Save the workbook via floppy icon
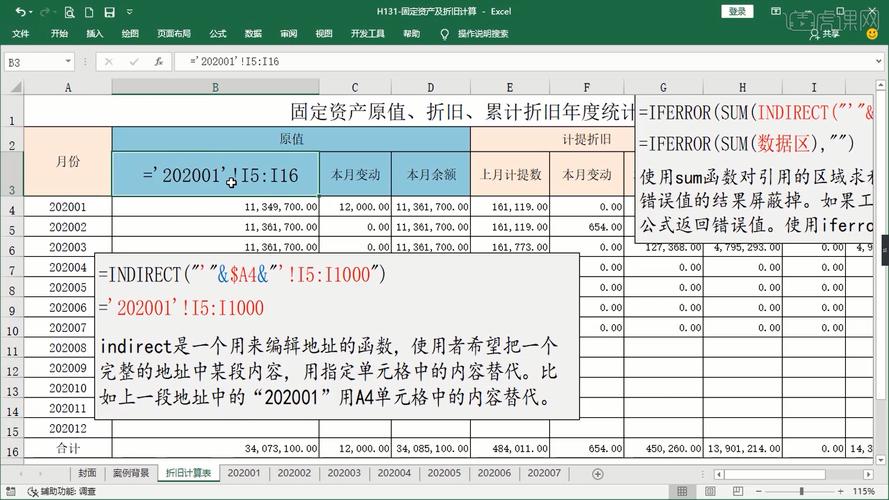Screen dimensions: 889x500 point(109,12)
